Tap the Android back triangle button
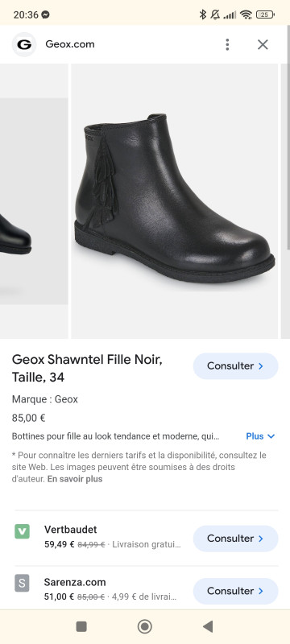This screenshot has width=290, height=644. [x=209, y=626]
